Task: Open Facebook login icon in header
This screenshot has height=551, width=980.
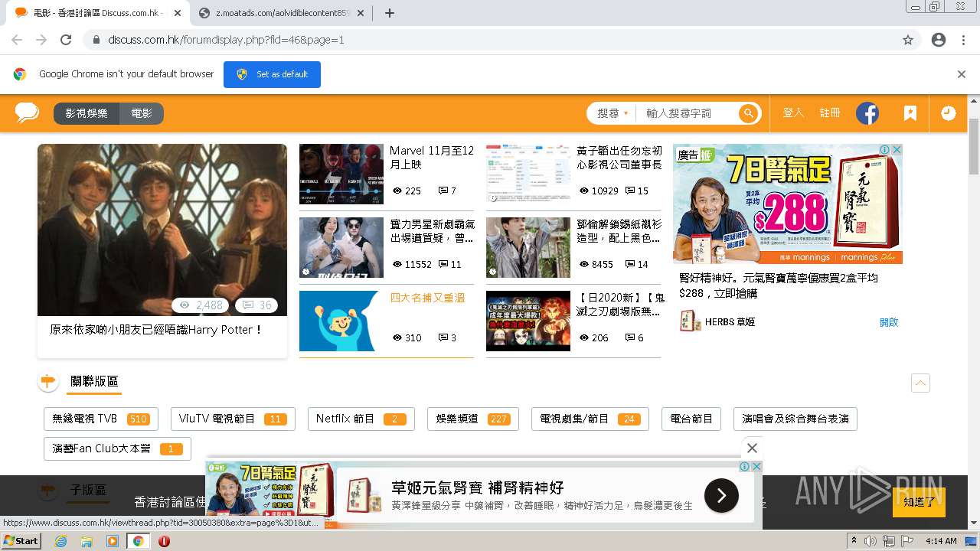Action: (x=867, y=113)
